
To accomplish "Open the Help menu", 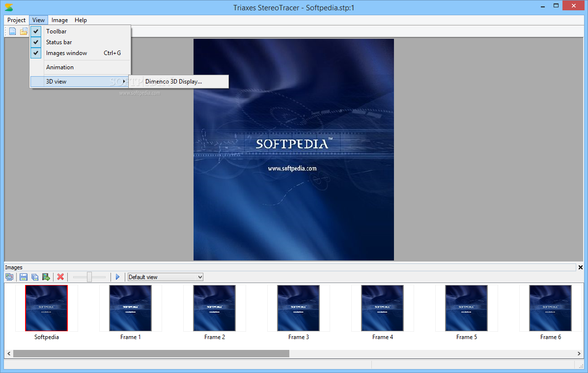I will click(81, 20).
